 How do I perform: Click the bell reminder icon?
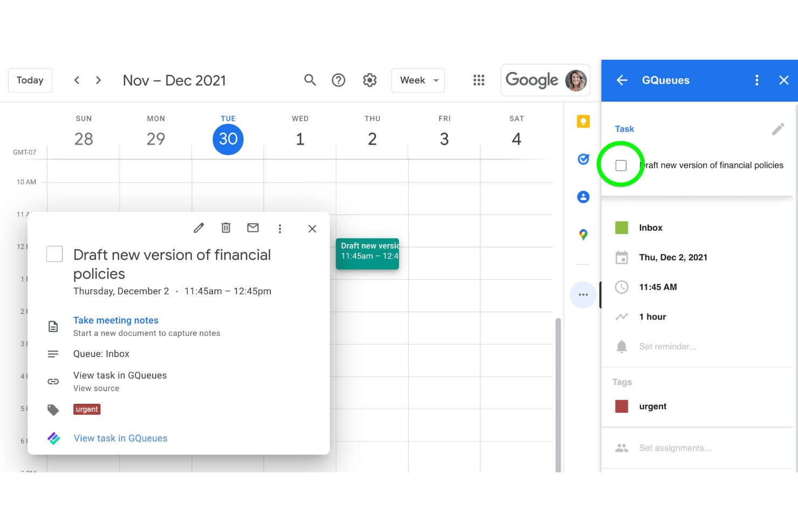pyautogui.click(x=622, y=347)
